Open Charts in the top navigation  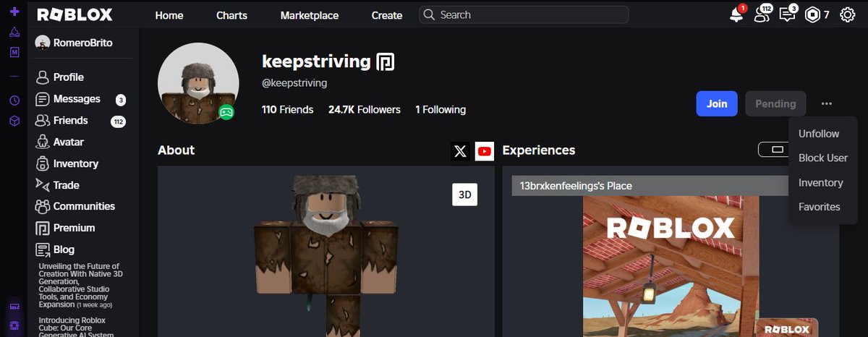pyautogui.click(x=231, y=15)
